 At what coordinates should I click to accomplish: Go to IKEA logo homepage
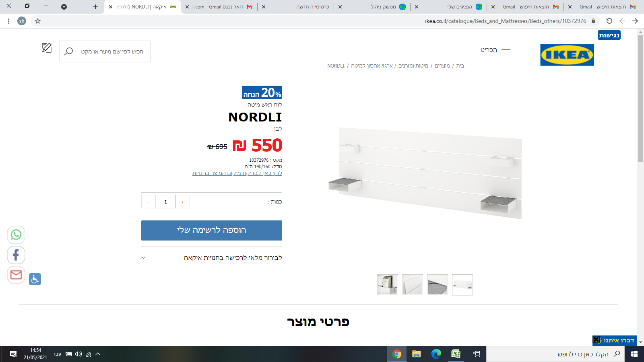(x=567, y=55)
